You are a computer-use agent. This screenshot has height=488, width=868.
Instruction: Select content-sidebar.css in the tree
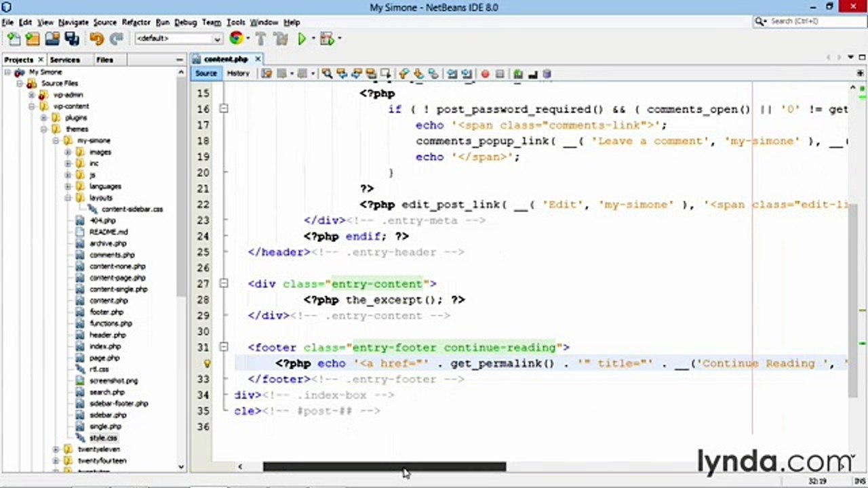click(132, 209)
